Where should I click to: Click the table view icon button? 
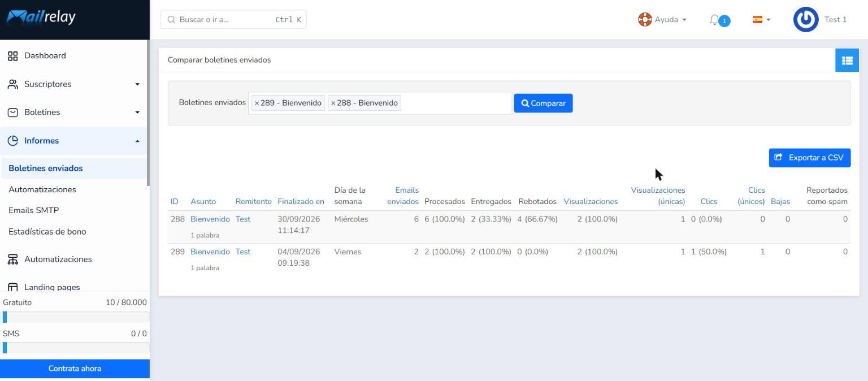847,60
